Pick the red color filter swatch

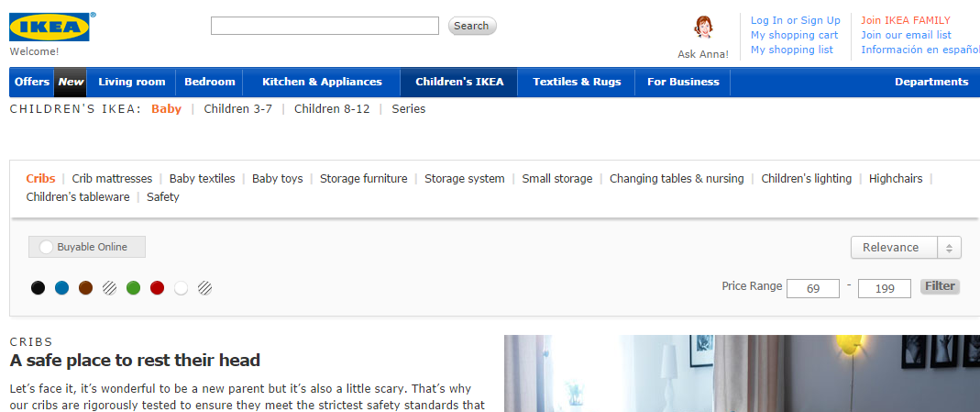pos(157,288)
